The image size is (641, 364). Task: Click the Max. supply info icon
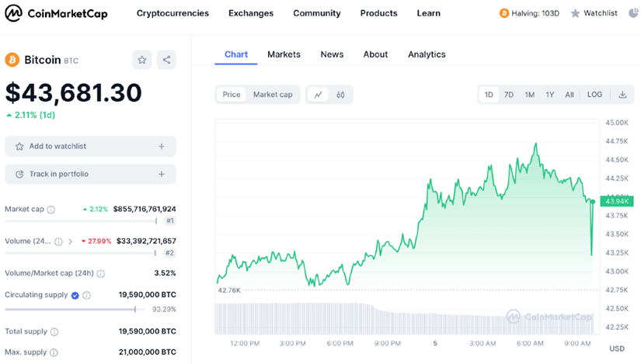click(54, 352)
